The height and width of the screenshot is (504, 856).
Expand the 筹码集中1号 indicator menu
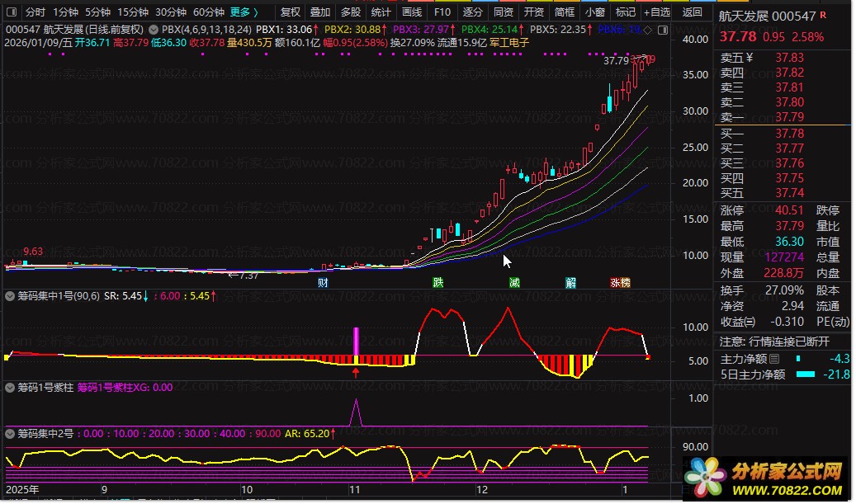pyautogui.click(x=11, y=295)
